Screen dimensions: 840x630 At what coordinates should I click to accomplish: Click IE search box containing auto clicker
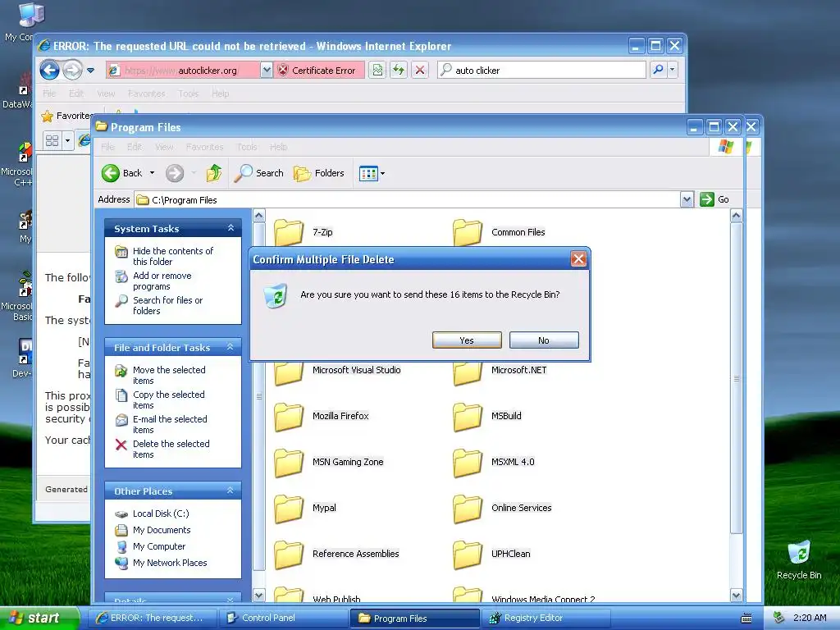pos(541,71)
